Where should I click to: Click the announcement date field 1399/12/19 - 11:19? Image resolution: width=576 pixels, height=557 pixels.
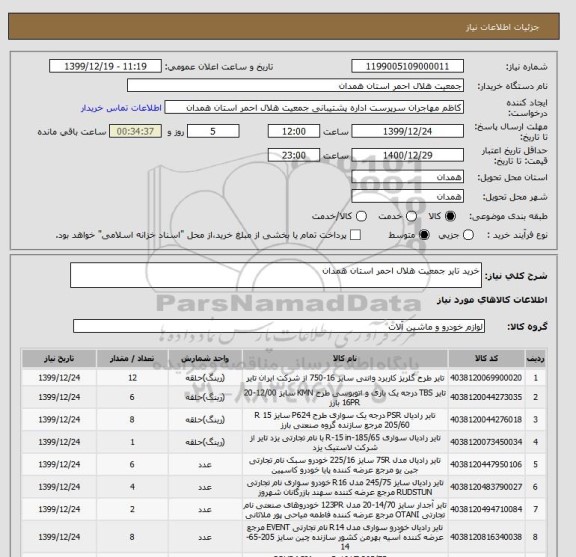tap(105, 67)
